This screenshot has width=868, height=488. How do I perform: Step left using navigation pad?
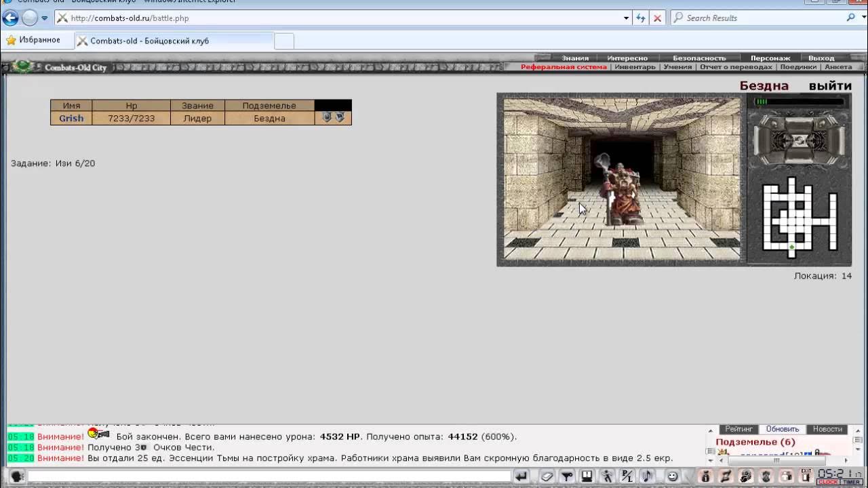[762, 140]
